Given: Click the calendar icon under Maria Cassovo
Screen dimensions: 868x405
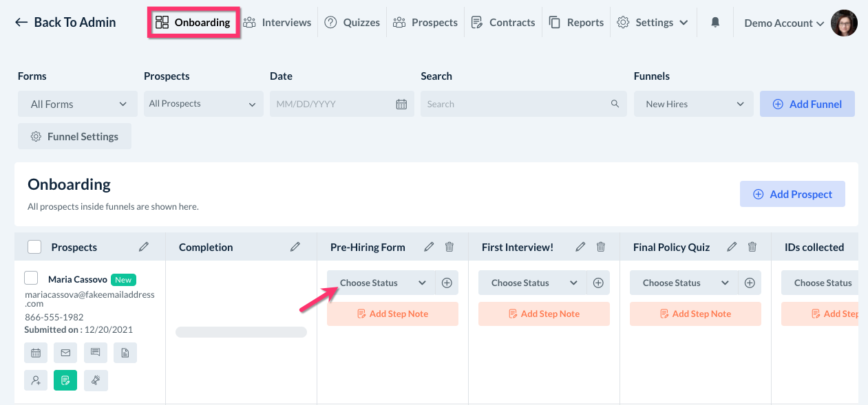Looking at the screenshot, I should coord(36,353).
